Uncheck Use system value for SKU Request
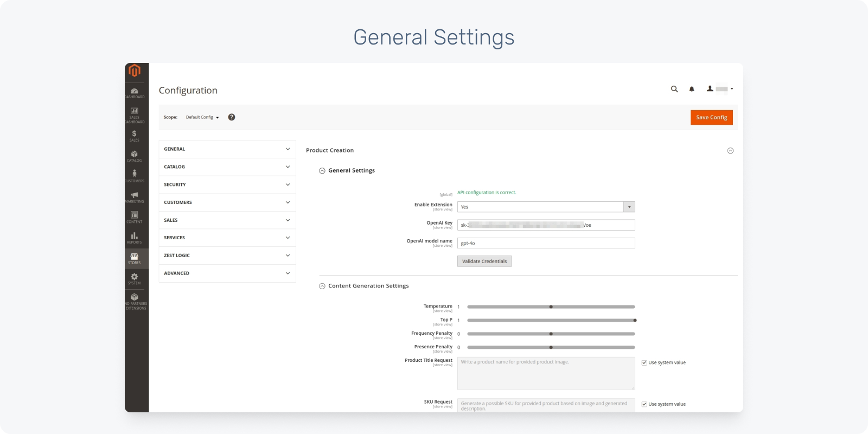This screenshot has height=434, width=868. pyautogui.click(x=644, y=404)
